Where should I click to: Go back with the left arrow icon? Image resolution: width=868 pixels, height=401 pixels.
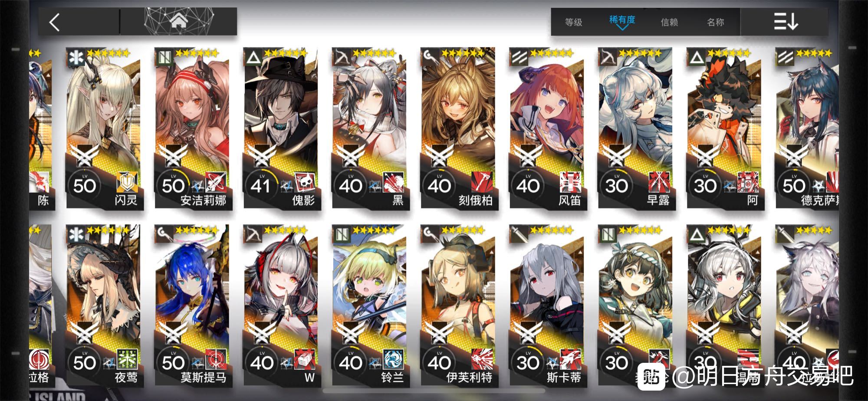[x=55, y=22]
